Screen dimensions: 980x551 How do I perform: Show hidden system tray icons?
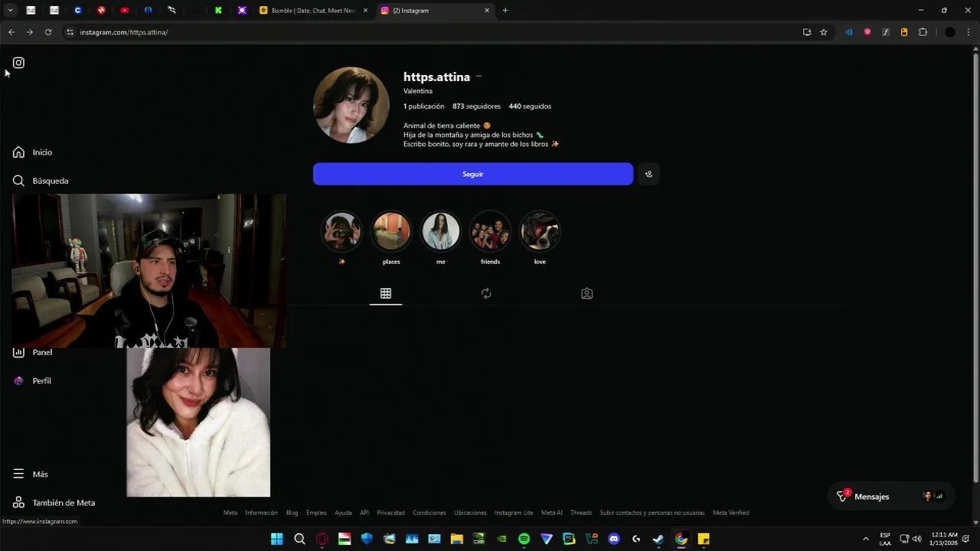866,539
